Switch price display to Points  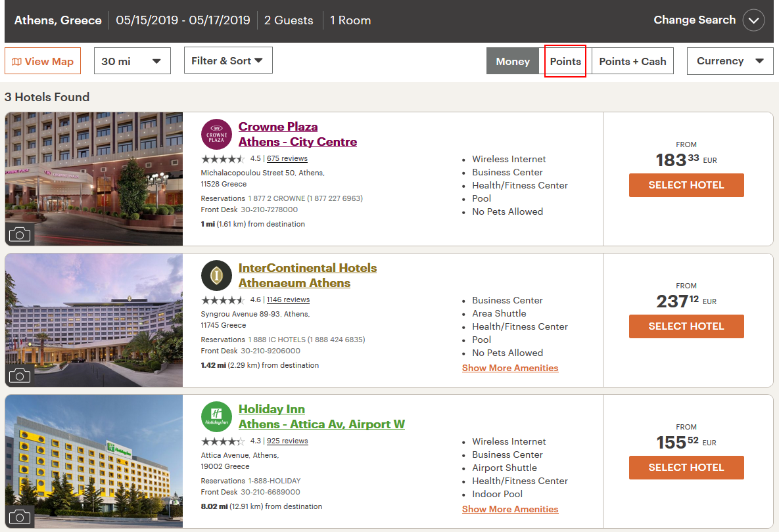pos(565,61)
